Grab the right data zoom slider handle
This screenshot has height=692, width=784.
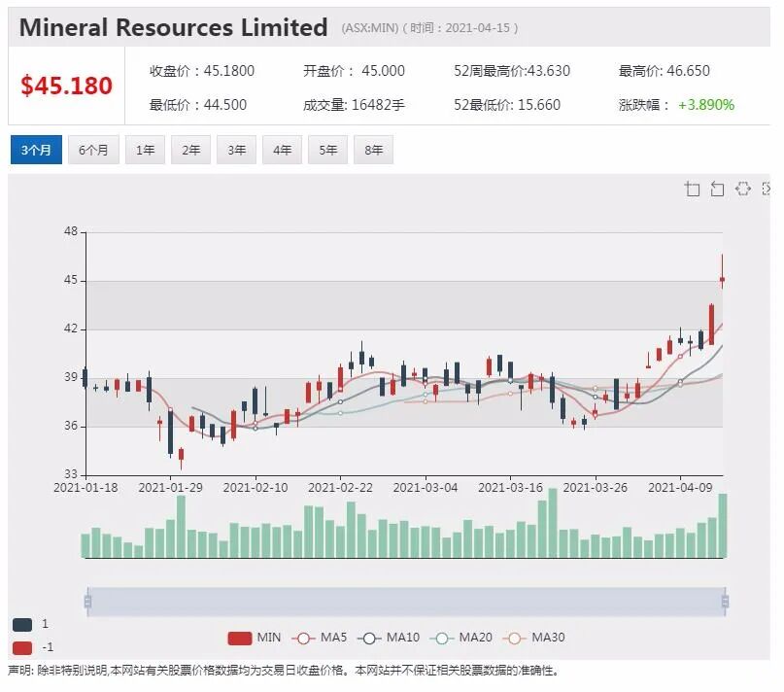tap(725, 602)
